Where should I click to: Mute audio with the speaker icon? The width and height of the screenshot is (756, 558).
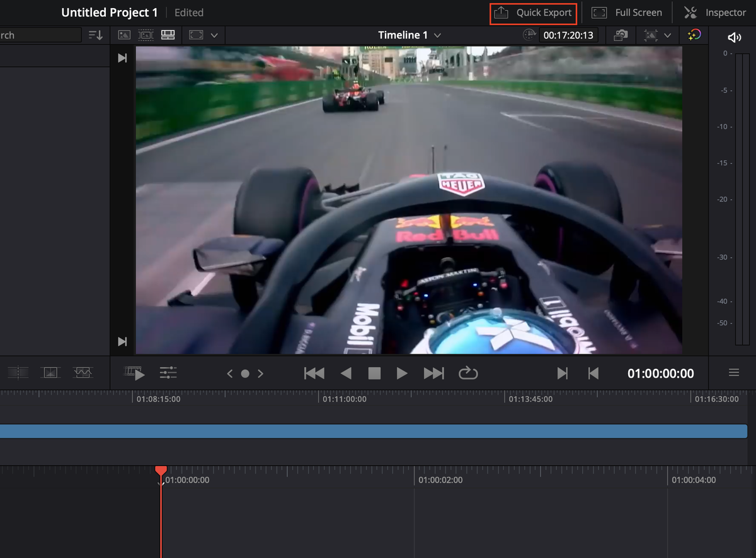point(734,37)
